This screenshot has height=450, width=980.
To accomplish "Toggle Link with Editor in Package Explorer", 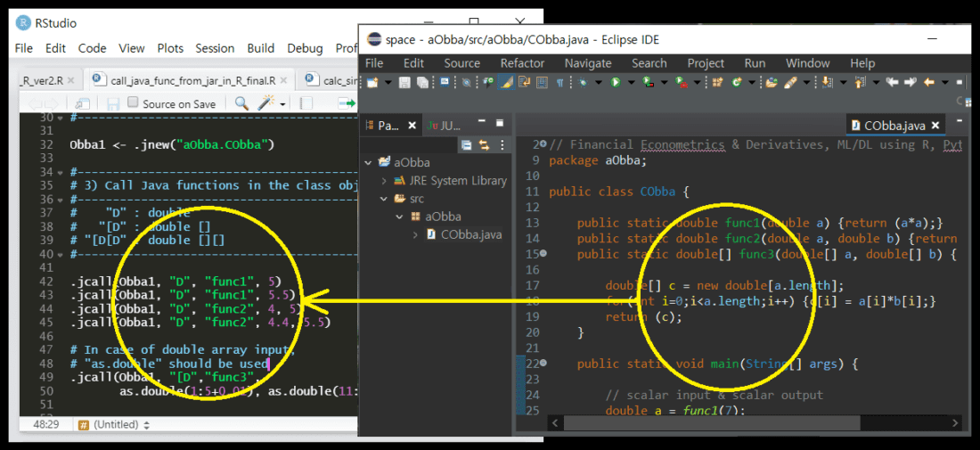I will point(485,144).
